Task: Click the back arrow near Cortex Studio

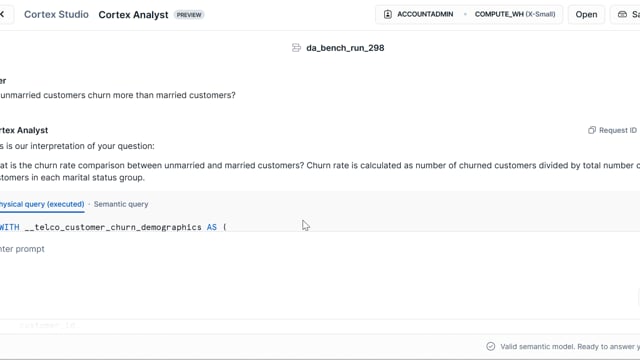Action: 2,14
